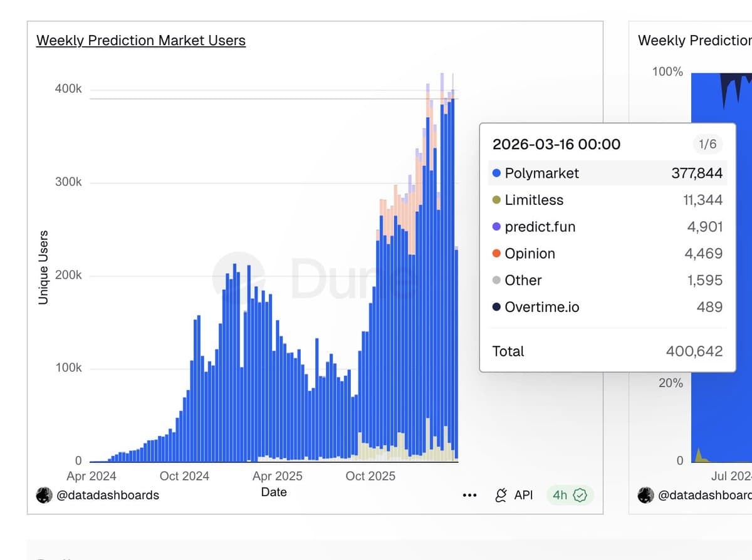This screenshot has height=560, width=752.
Task: Click the @datadashboards avatar on the left chart
Action: pyautogui.click(x=43, y=495)
